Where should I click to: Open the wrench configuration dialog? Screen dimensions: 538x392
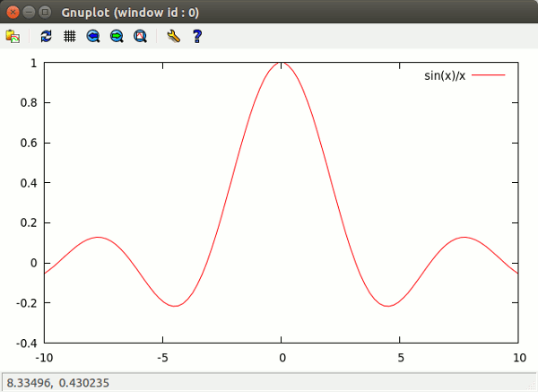pos(174,36)
